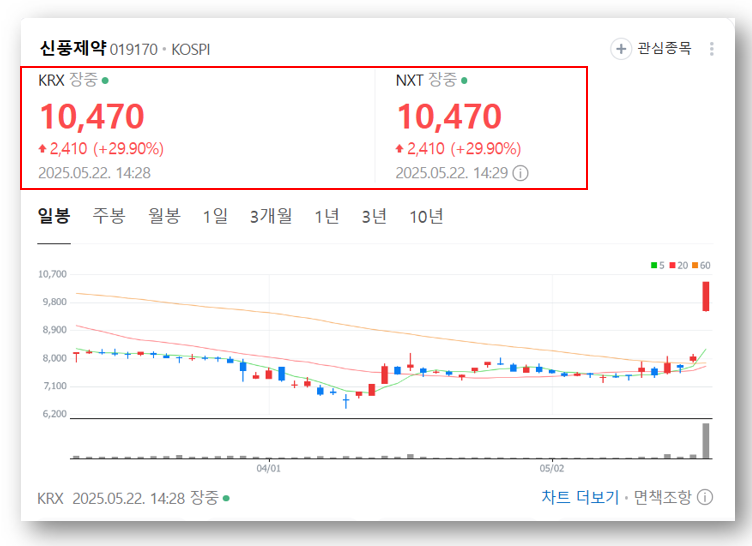Click the 7,100 price axis label

point(55,386)
